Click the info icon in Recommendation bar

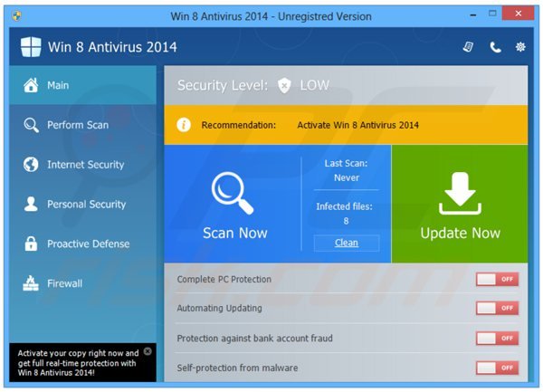coord(184,125)
